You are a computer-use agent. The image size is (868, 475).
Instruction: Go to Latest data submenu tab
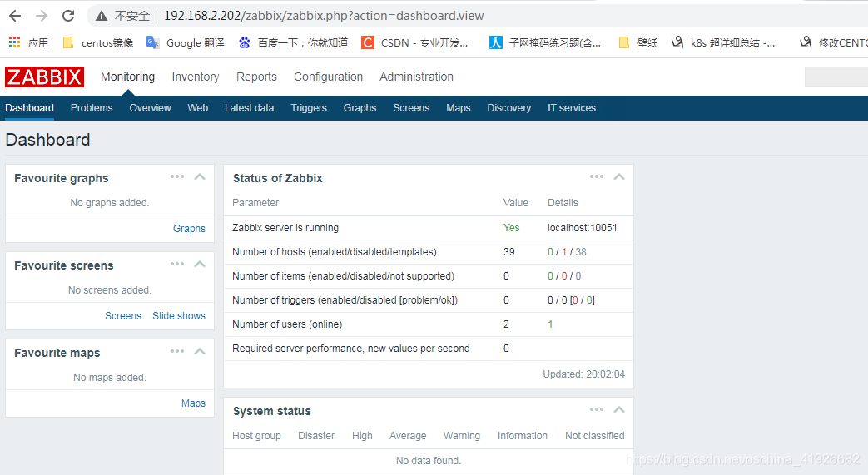[x=249, y=108]
